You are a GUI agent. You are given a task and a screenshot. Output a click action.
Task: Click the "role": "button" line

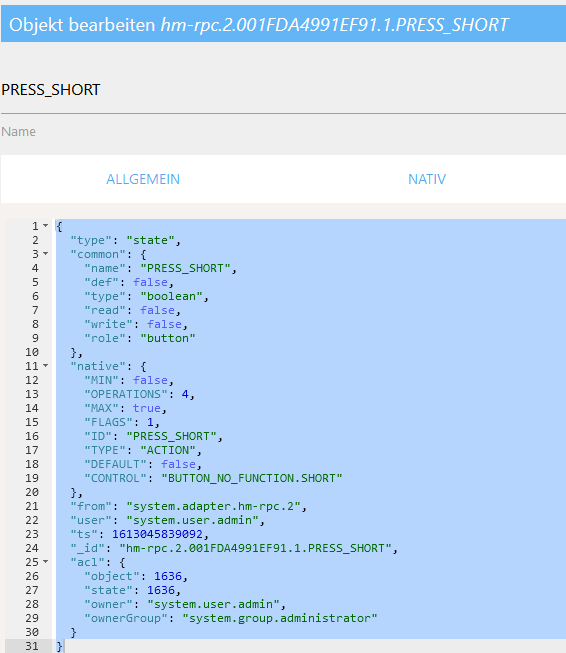[140, 338]
